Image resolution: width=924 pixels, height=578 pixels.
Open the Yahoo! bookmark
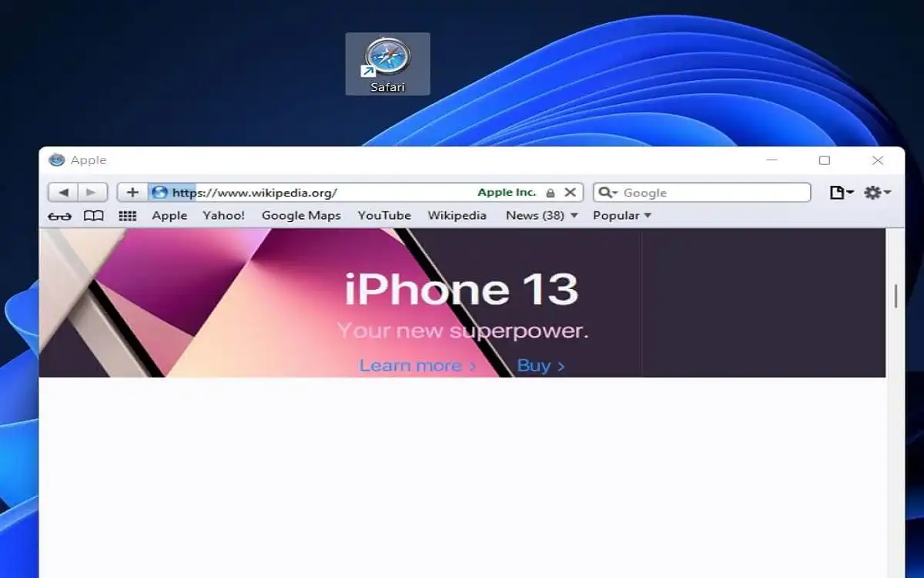click(x=224, y=216)
